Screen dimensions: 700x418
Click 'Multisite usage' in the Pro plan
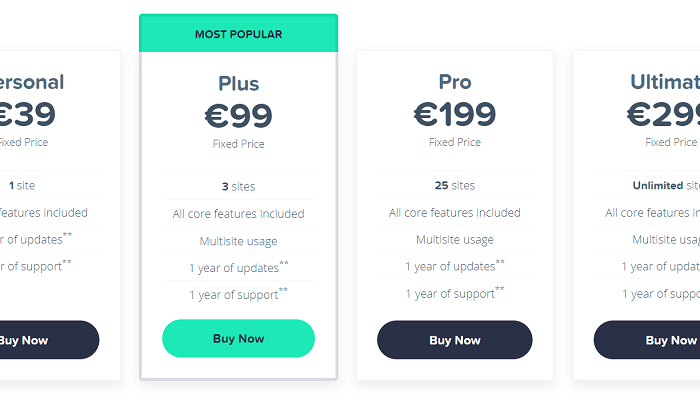[x=454, y=240]
